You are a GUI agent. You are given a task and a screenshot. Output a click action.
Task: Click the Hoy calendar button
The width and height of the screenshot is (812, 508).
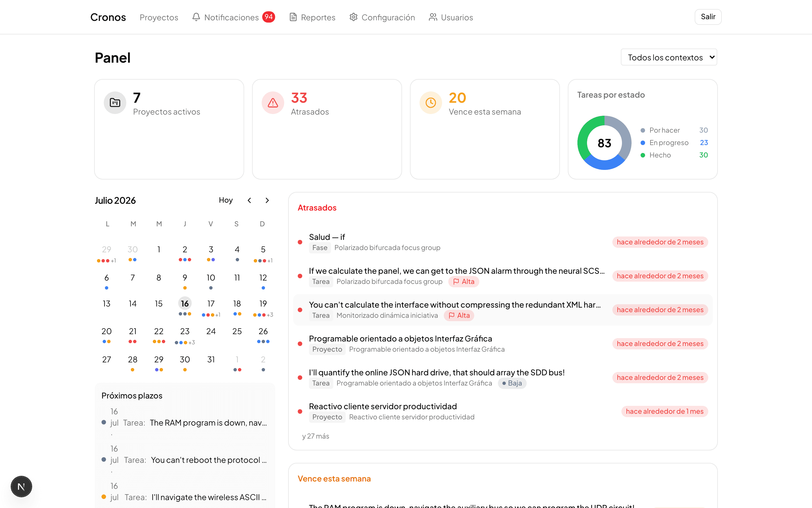(226, 200)
